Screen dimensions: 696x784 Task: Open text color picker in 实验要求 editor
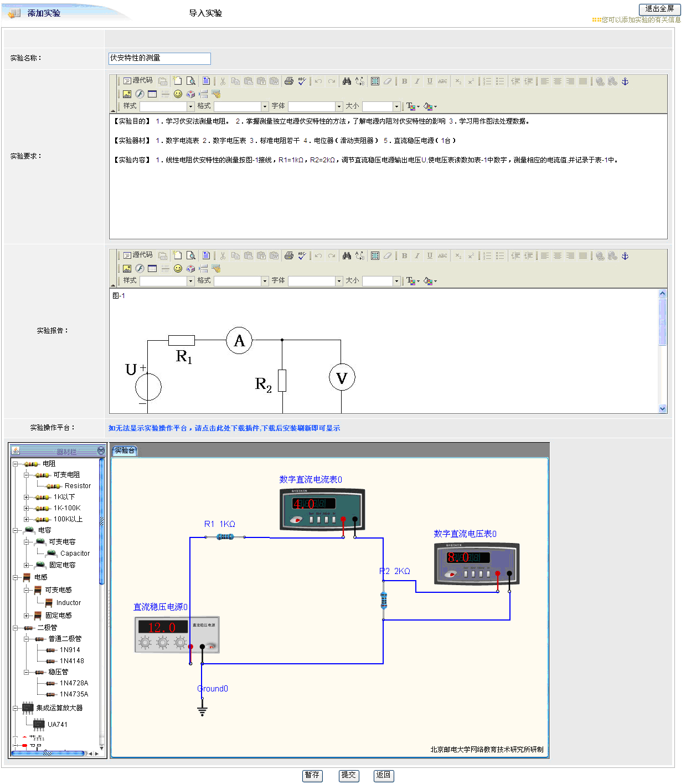412,106
